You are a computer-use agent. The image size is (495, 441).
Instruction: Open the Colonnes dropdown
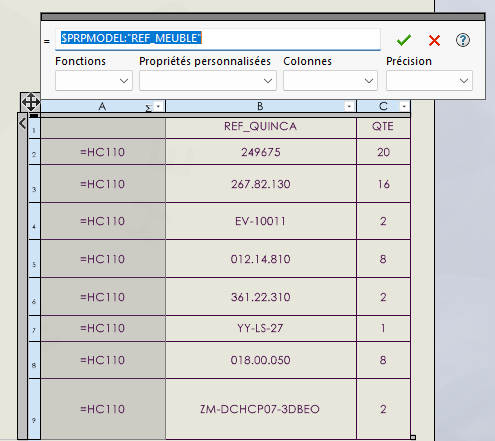tap(330, 81)
